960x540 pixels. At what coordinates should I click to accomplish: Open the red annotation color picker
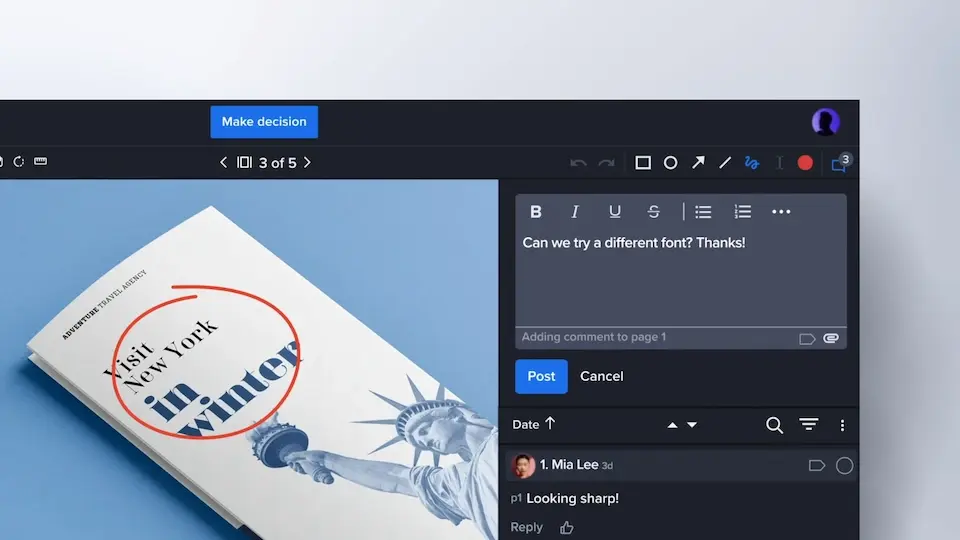(x=805, y=163)
